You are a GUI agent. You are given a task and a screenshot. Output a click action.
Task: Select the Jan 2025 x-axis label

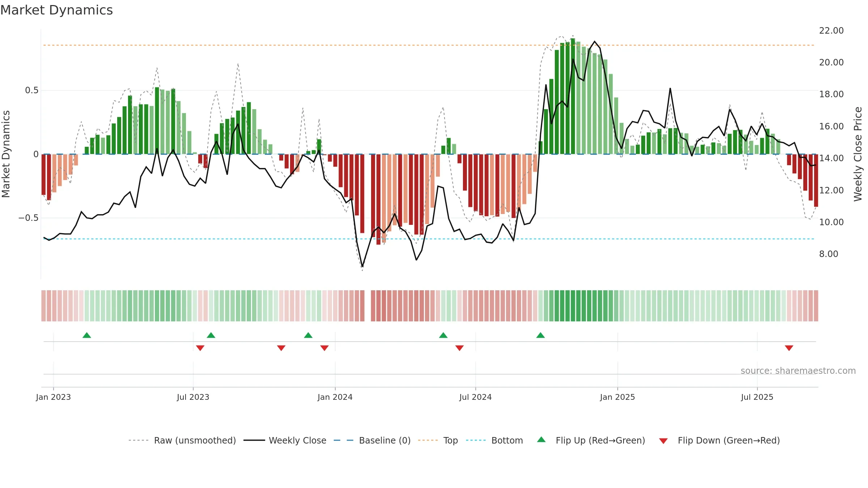coord(618,397)
